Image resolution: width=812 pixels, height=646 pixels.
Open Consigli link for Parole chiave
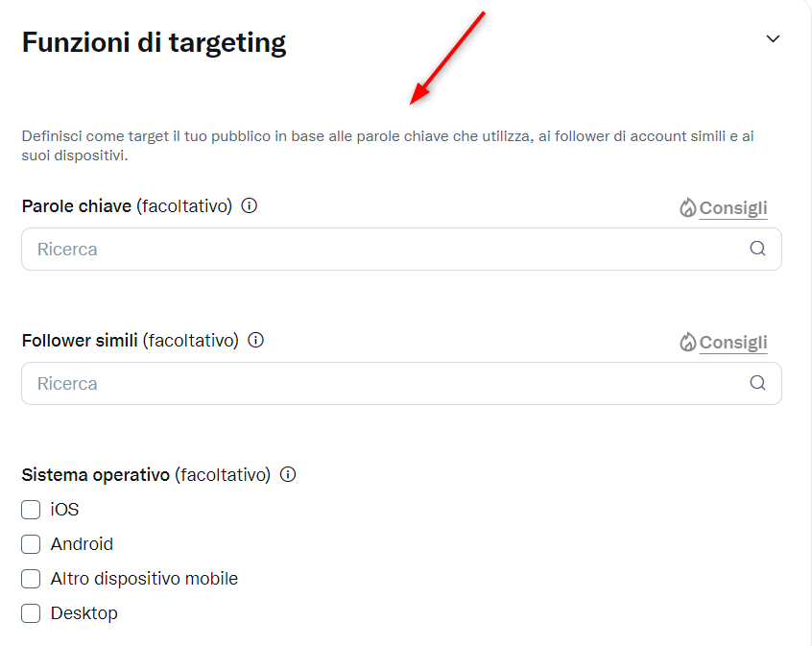coord(733,207)
